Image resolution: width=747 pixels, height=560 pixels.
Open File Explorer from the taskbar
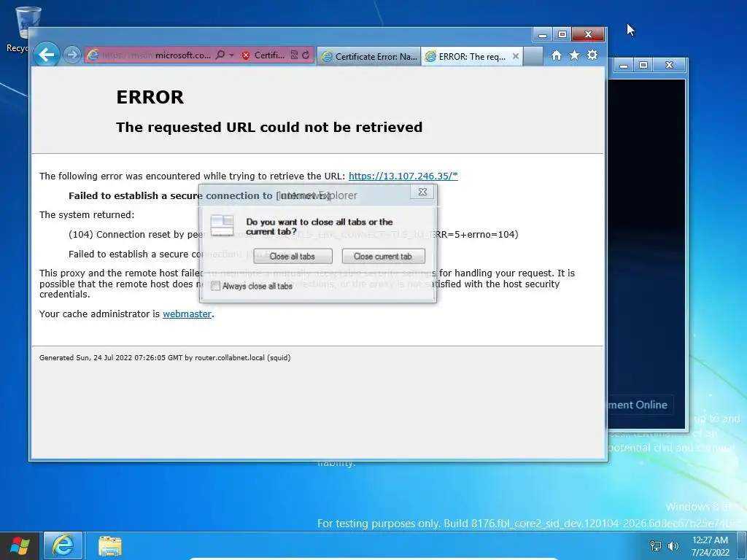click(110, 545)
